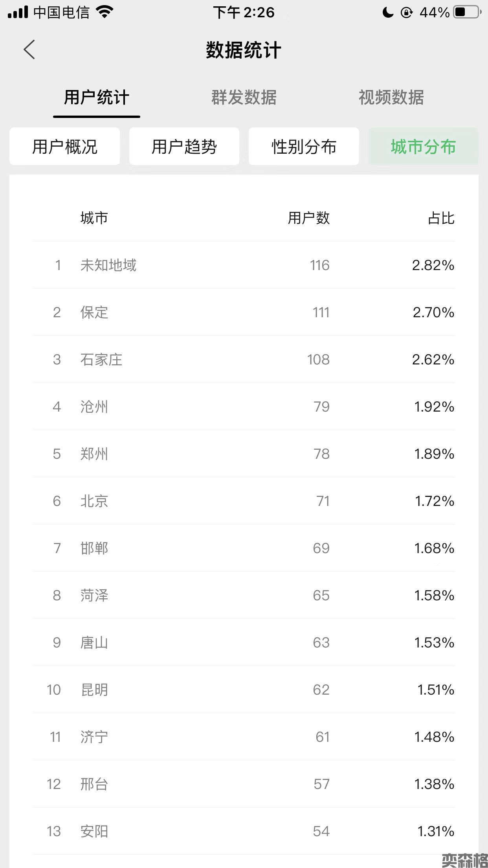Select the 用户概况 button

click(65, 147)
